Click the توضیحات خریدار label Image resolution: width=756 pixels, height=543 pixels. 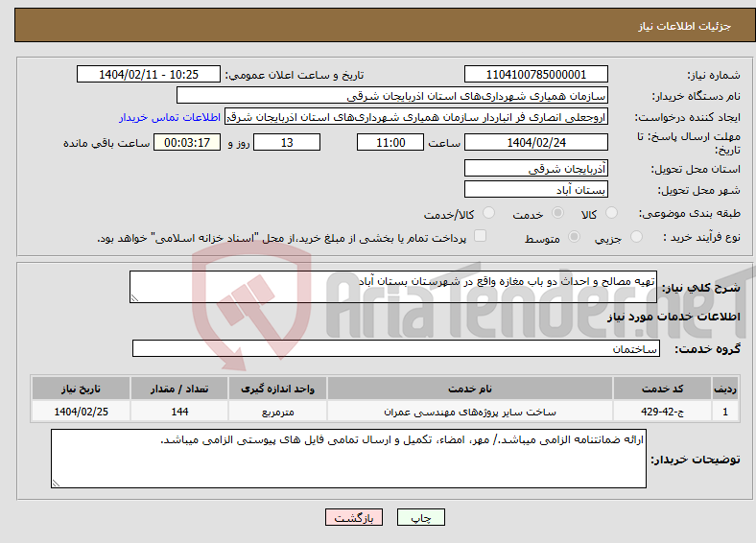pos(696,460)
